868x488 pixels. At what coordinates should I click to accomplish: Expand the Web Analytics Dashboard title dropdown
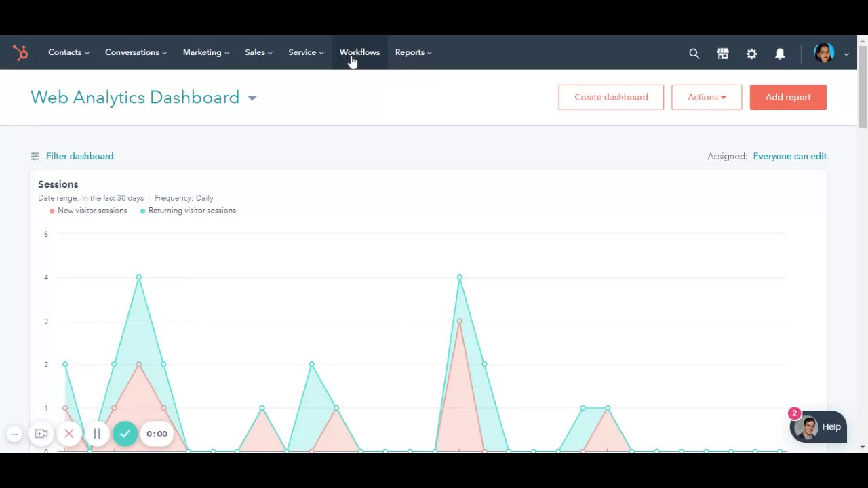(252, 98)
